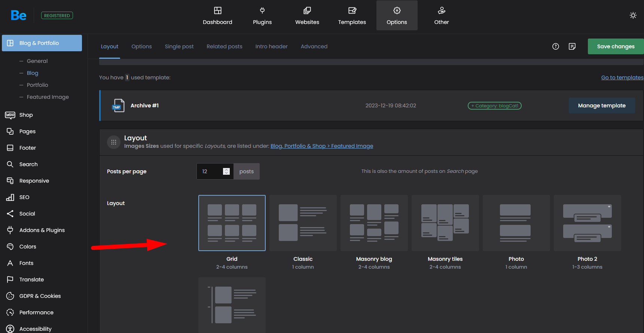
Task: Switch to the Layout tab
Action: tap(110, 46)
